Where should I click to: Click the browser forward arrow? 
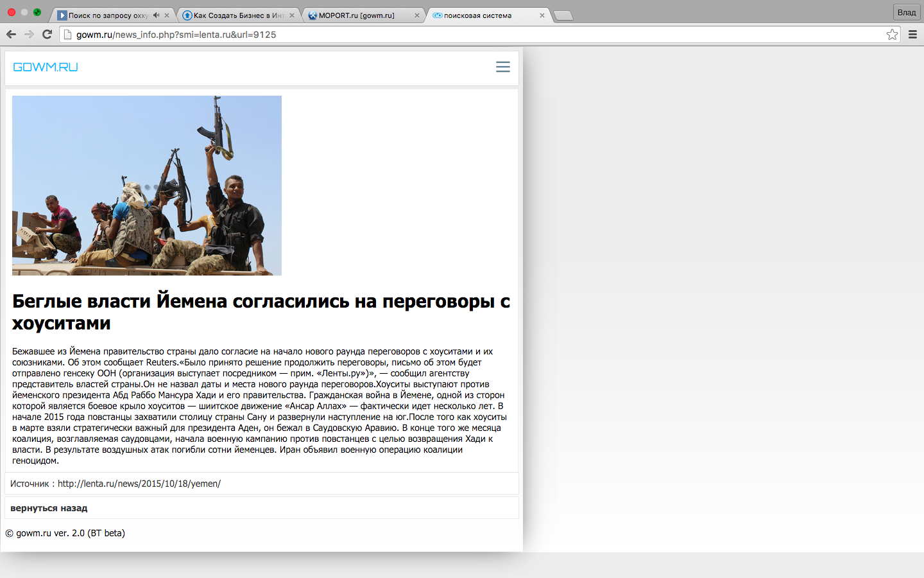click(29, 35)
